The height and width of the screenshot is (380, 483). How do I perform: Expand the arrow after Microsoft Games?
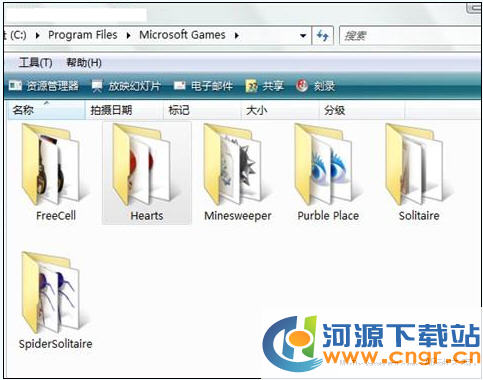pyautogui.click(x=237, y=35)
